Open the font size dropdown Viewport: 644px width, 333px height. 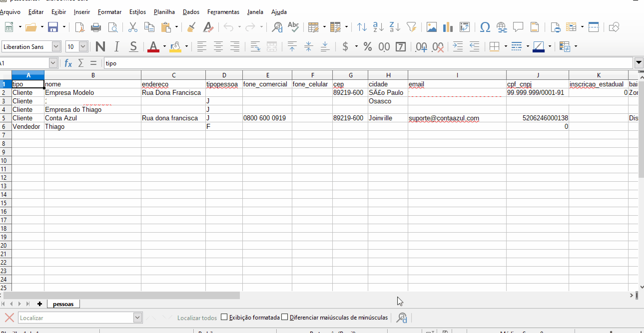tap(83, 46)
